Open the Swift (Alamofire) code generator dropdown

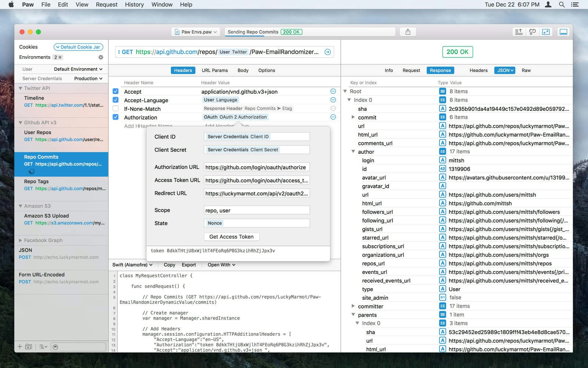132,265
